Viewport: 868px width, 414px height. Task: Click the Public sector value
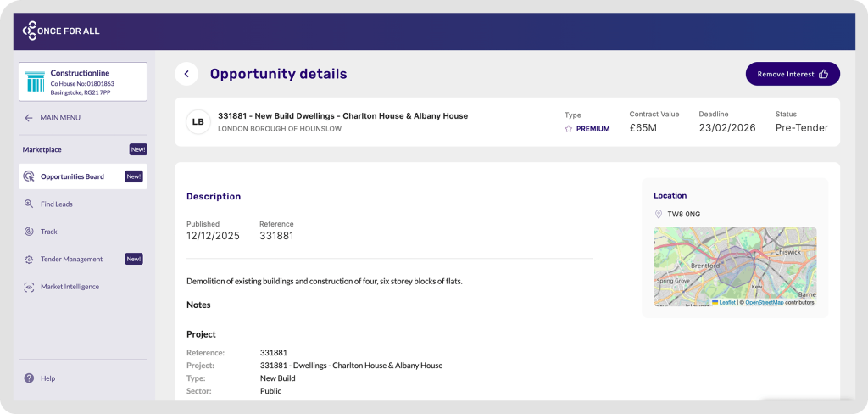click(x=270, y=391)
